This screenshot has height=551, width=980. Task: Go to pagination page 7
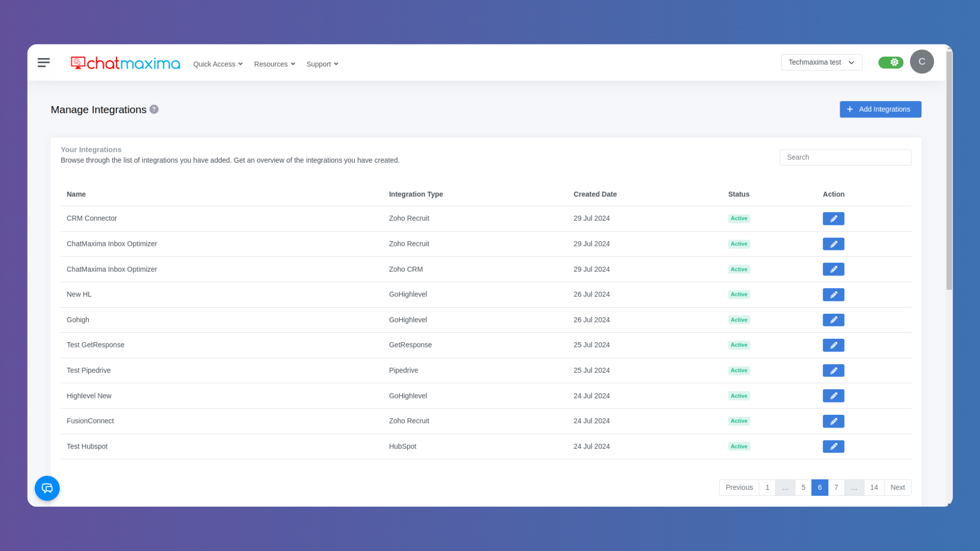pos(836,487)
